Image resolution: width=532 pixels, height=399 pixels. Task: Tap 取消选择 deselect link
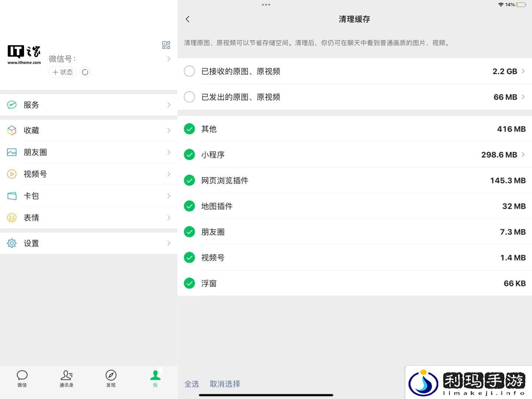coord(225,384)
